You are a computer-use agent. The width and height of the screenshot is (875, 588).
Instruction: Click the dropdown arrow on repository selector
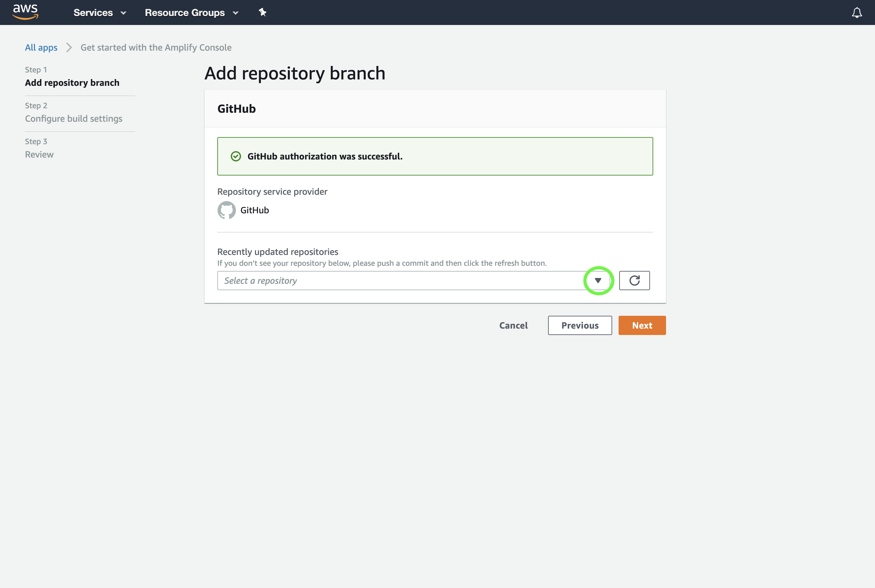[597, 280]
